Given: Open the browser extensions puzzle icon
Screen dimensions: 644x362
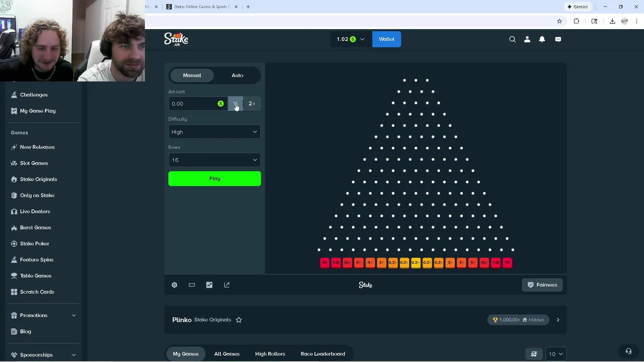Looking at the screenshot, I should tap(577, 21).
